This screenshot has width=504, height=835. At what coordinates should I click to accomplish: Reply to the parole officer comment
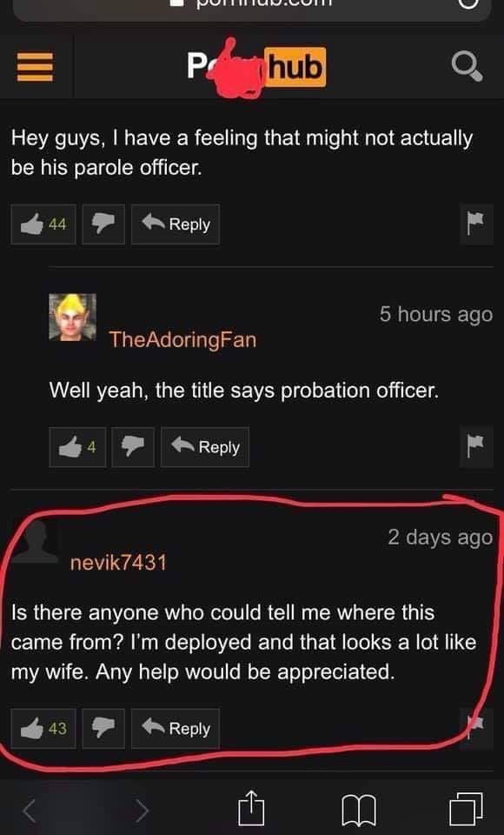(x=176, y=224)
